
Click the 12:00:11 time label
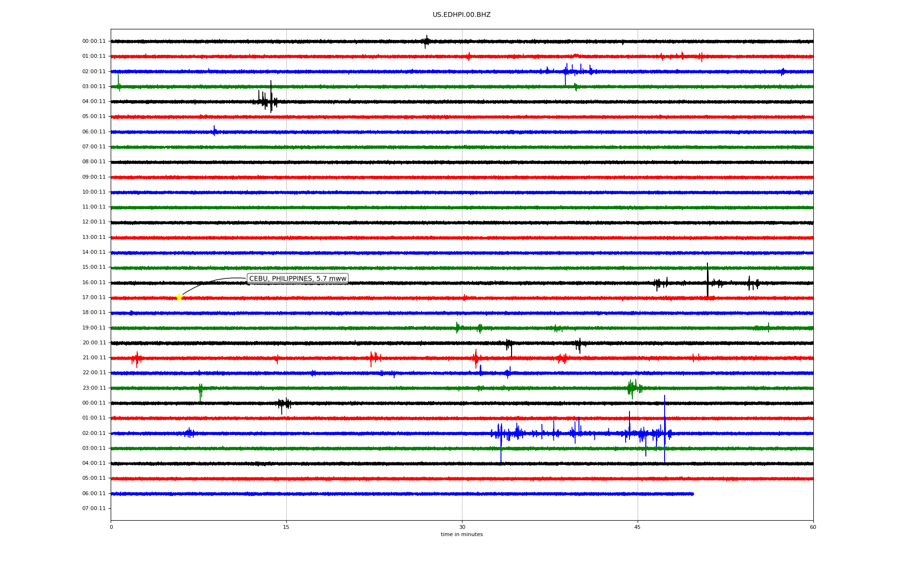pyautogui.click(x=94, y=222)
